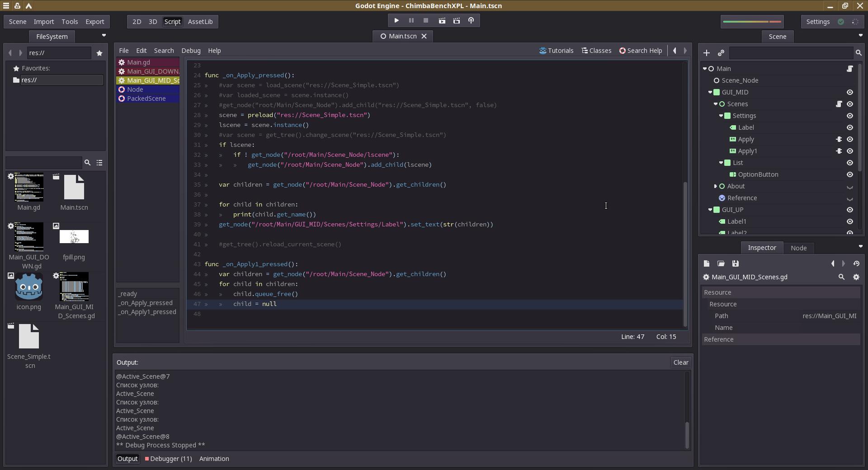Viewport: 868px width, 470px height.
Task: Add res:// to favorites via star icon
Action: click(x=99, y=53)
